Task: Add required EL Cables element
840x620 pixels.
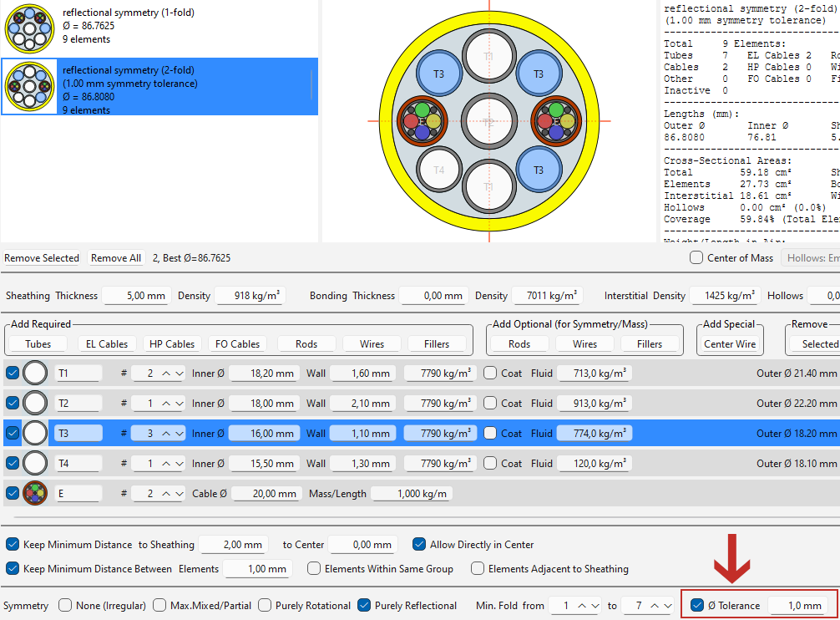Action: pyautogui.click(x=107, y=343)
